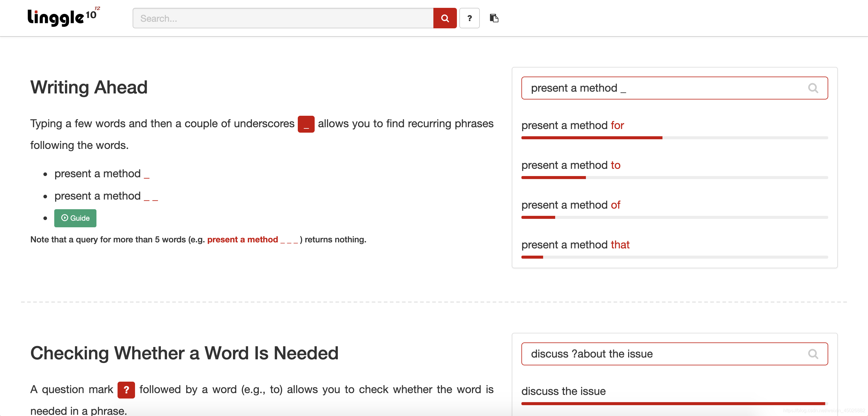Select the 'present a method of' result

[x=571, y=205]
